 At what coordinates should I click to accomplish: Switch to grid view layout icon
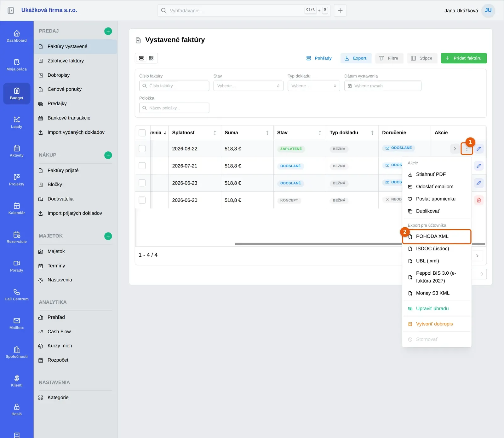pos(151,58)
